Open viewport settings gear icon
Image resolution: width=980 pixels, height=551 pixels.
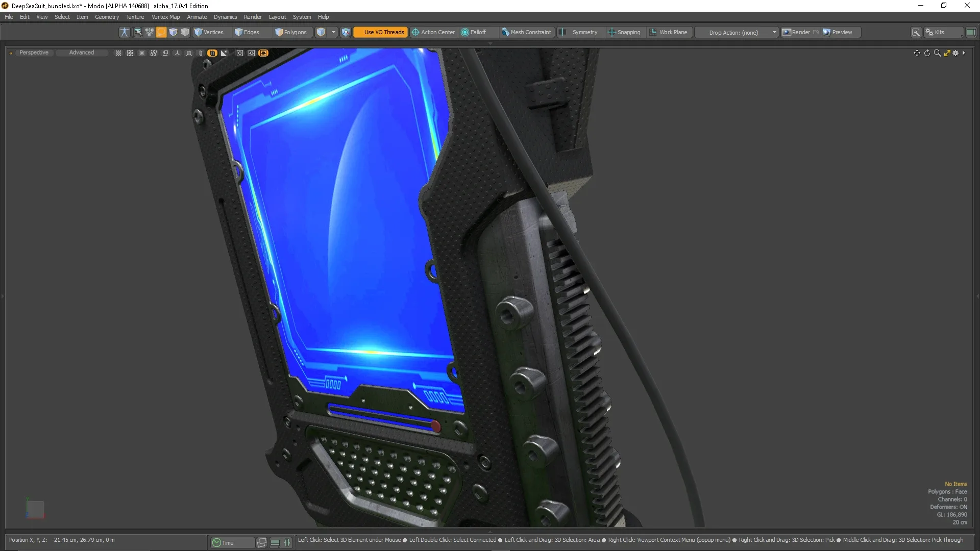point(955,53)
